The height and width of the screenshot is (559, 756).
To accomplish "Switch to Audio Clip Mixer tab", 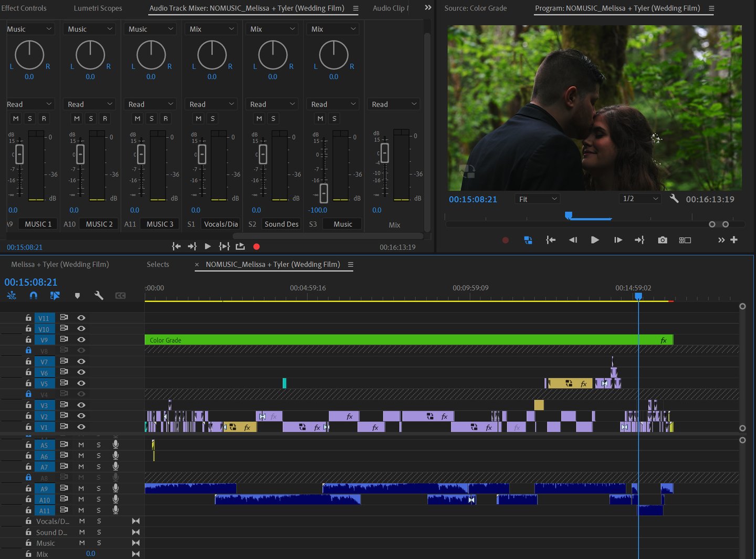I will pos(391,8).
